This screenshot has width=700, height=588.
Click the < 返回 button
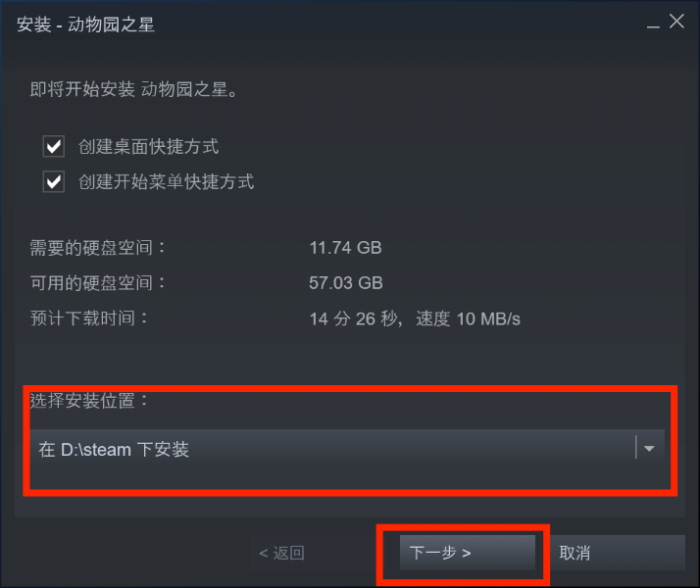281,553
